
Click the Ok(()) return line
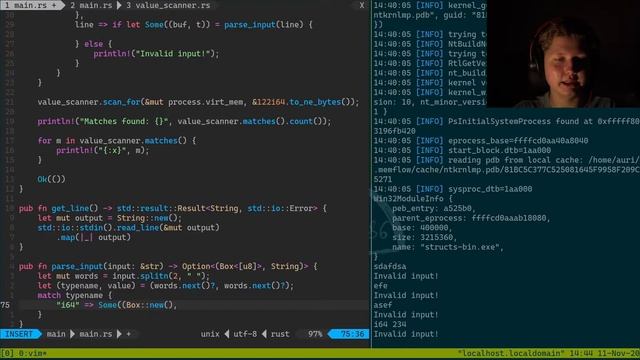(51, 179)
